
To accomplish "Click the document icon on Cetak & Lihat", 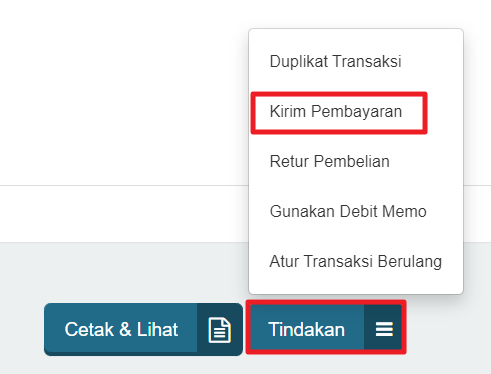I will coord(219,330).
